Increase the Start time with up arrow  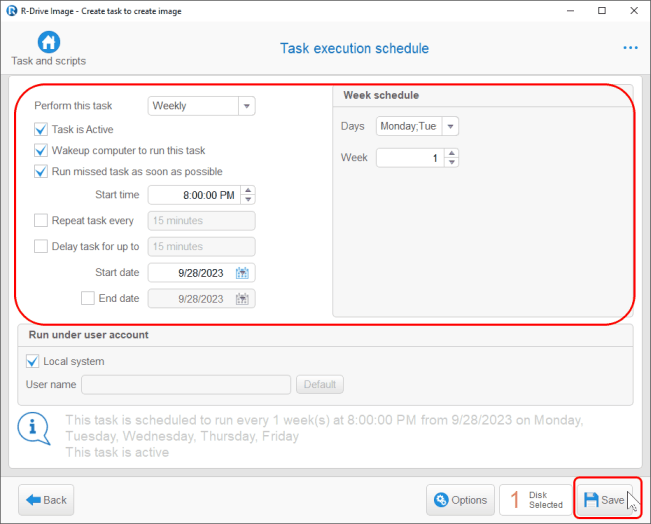pos(248,190)
